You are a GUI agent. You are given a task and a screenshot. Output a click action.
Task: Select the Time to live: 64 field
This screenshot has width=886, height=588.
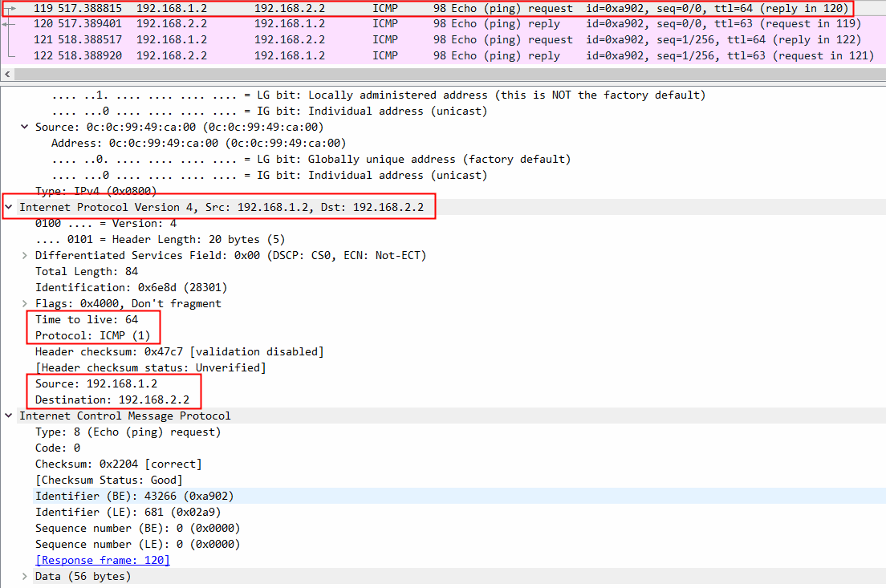87,319
